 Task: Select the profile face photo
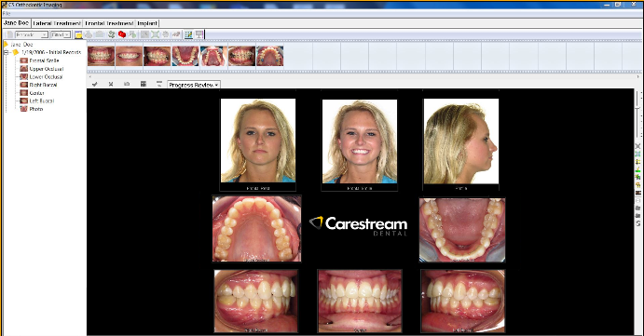tap(461, 141)
